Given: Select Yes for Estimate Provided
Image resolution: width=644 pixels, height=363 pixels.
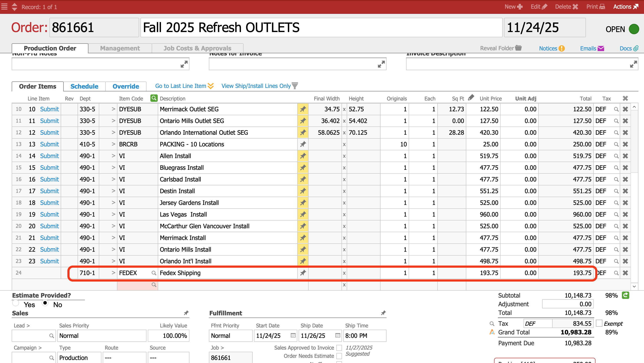Looking at the screenshot, I should (x=16, y=303).
